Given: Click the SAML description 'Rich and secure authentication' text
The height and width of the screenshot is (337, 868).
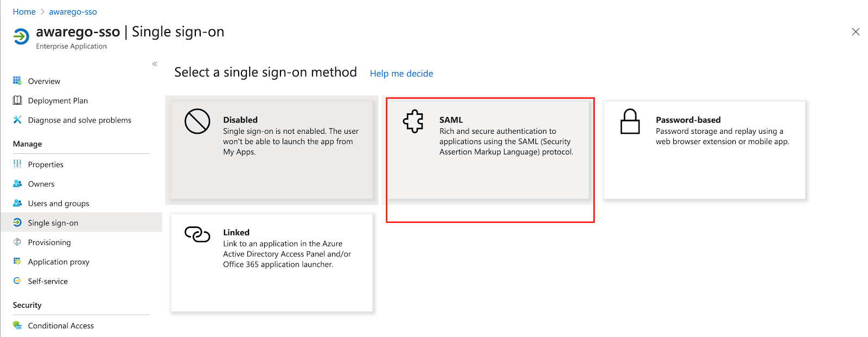Looking at the screenshot, I should click(506, 141).
